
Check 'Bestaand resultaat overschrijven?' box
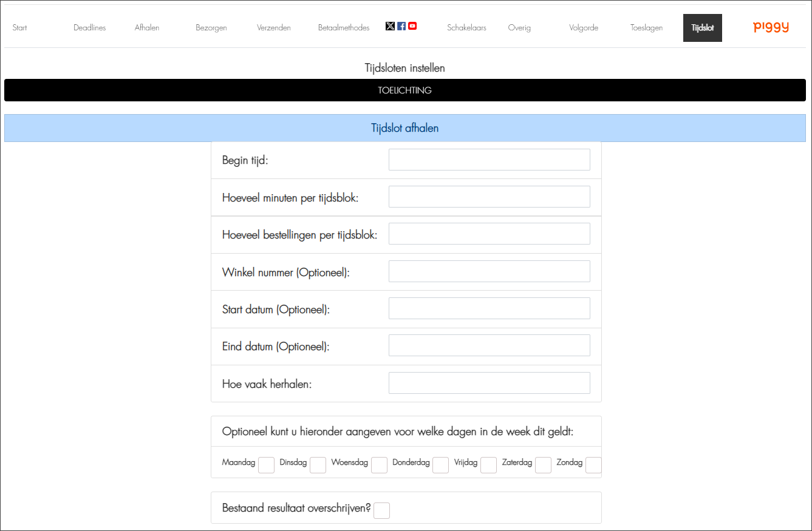coord(381,510)
